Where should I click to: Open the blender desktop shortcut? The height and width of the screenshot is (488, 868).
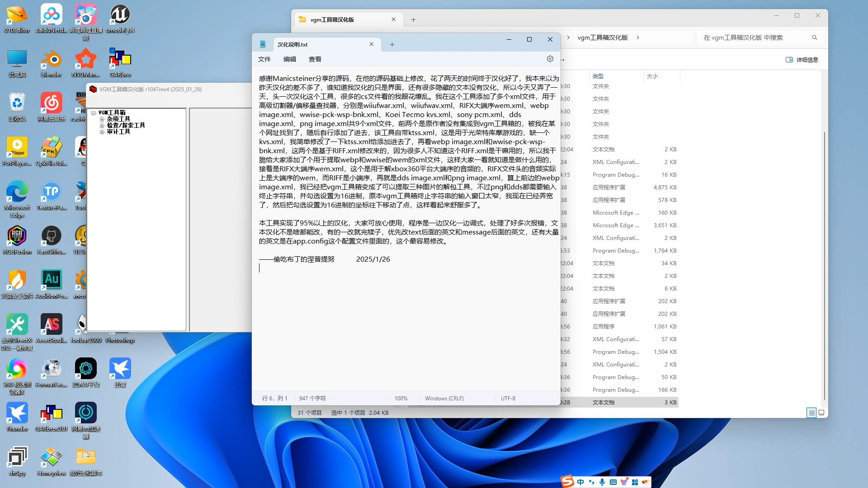tap(51, 63)
